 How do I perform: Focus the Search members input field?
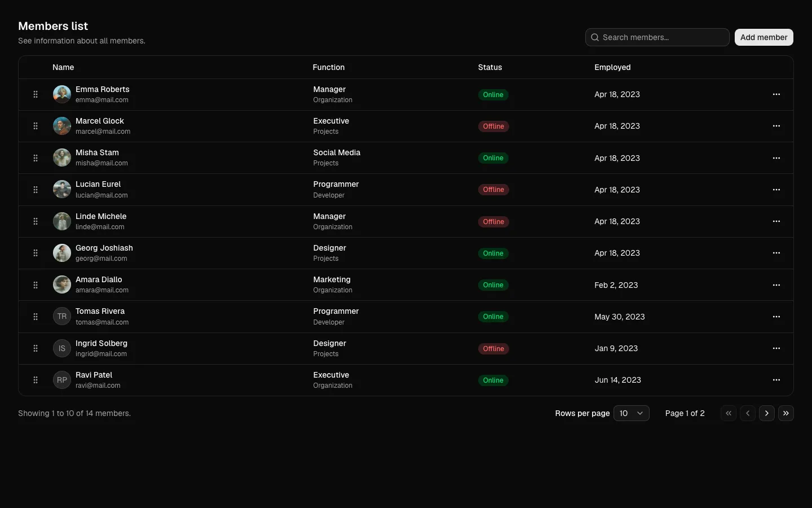pyautogui.click(x=657, y=37)
